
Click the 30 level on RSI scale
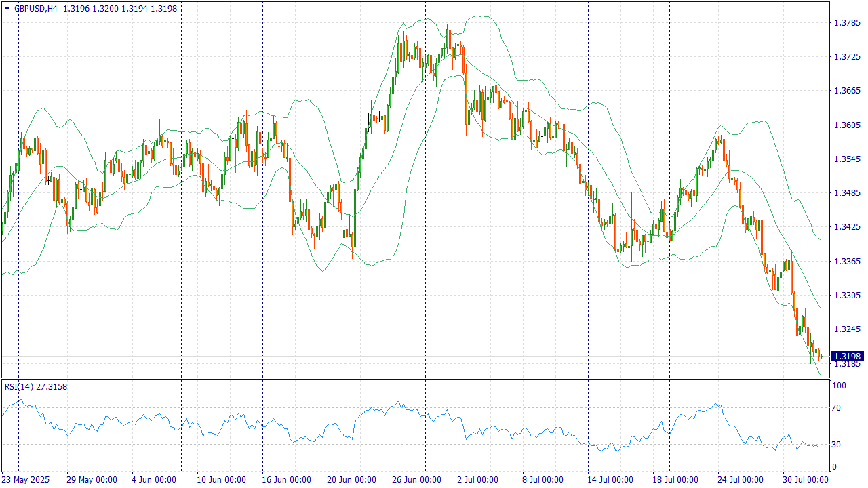click(837, 445)
